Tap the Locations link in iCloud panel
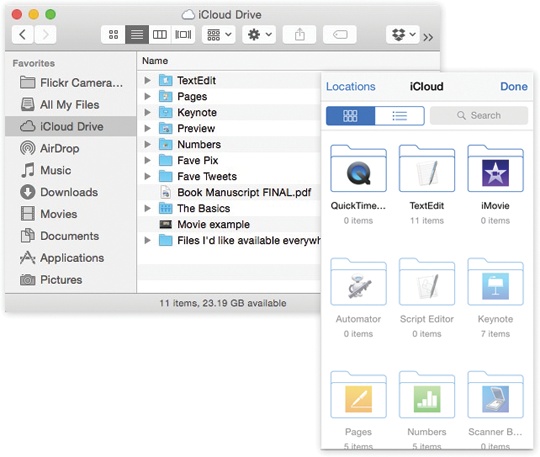 (x=351, y=86)
